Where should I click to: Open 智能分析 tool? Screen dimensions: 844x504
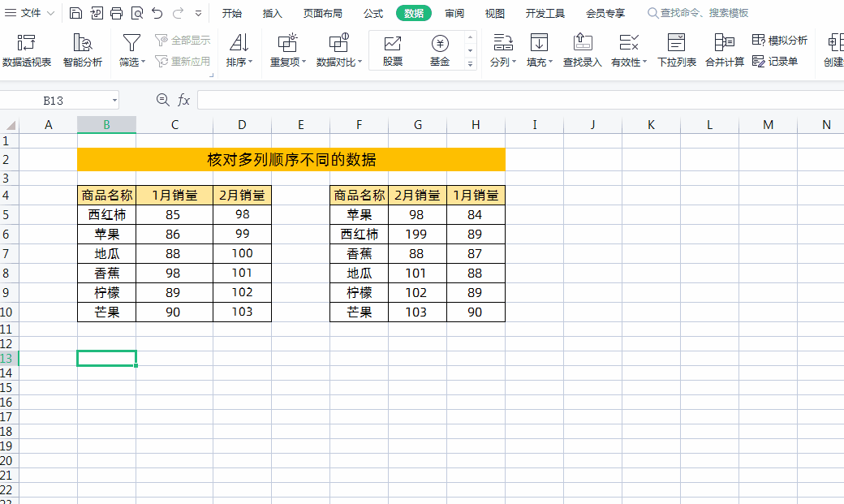82,50
